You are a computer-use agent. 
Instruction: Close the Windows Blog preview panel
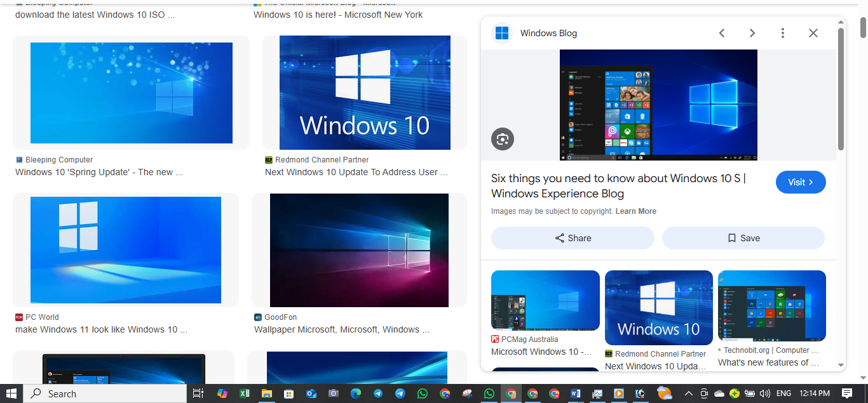813,33
